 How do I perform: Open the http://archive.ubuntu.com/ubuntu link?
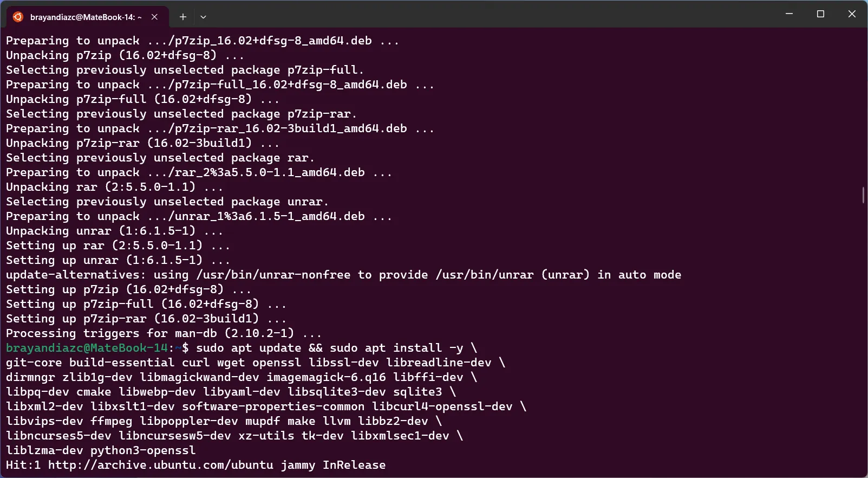point(161,465)
